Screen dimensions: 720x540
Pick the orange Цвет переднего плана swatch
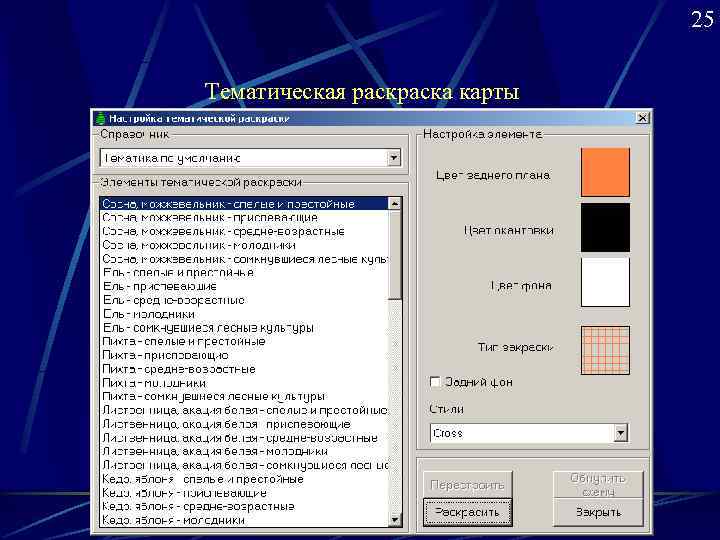(605, 172)
